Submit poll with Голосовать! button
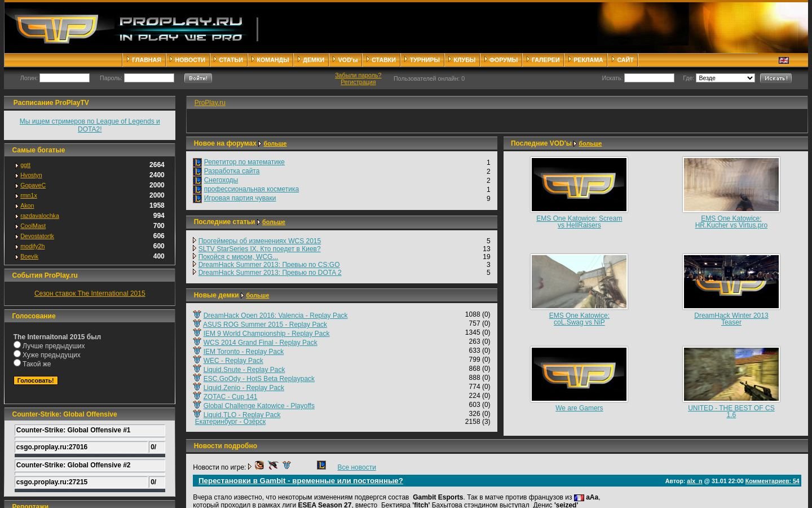 point(36,380)
